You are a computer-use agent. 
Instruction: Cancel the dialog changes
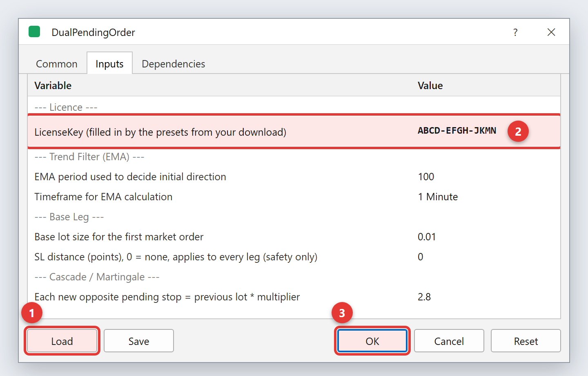tap(449, 341)
